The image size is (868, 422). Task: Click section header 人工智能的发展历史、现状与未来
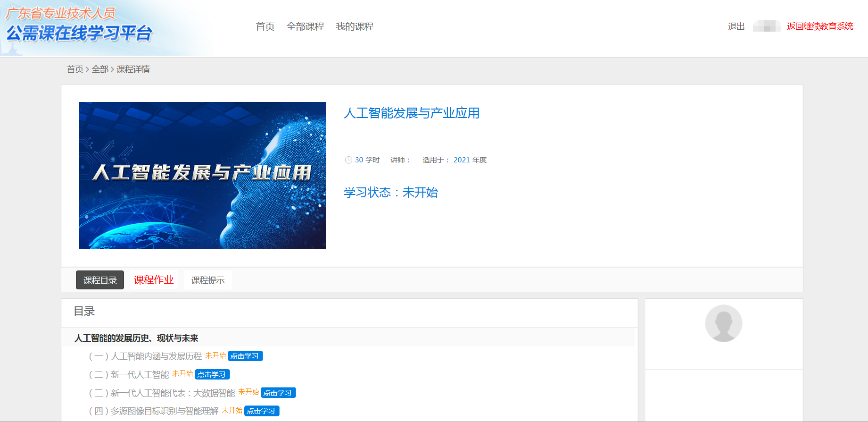coord(136,338)
